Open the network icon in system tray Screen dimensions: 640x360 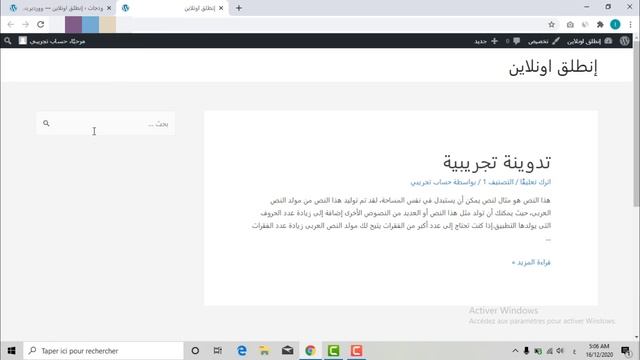point(549,351)
